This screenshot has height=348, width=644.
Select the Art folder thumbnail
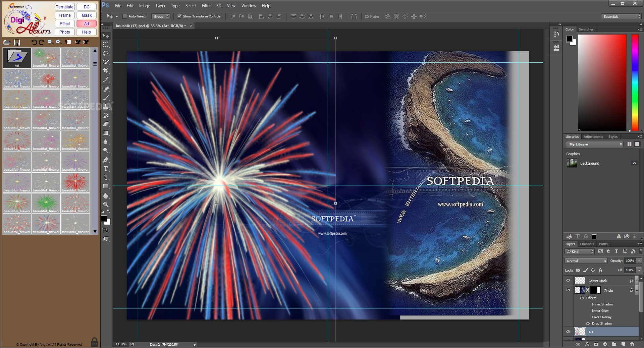click(x=17, y=58)
